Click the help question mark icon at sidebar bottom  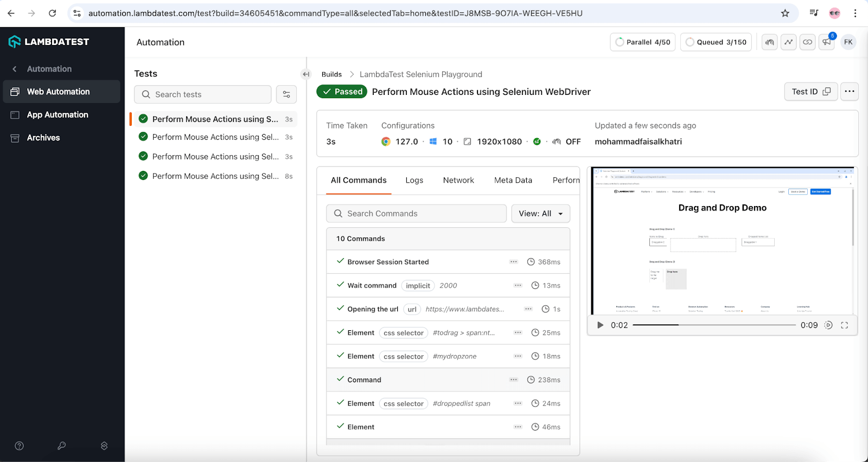[20, 446]
